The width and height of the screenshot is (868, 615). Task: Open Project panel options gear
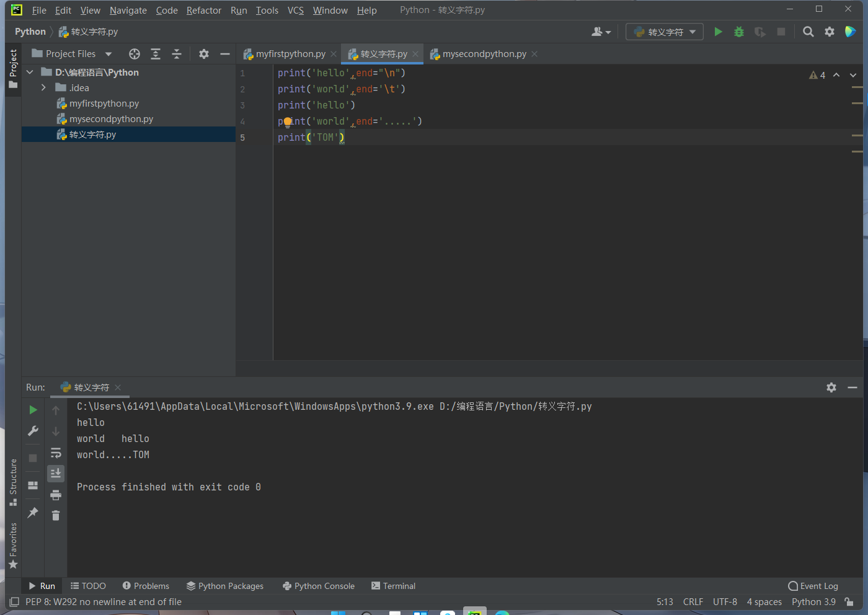(204, 54)
